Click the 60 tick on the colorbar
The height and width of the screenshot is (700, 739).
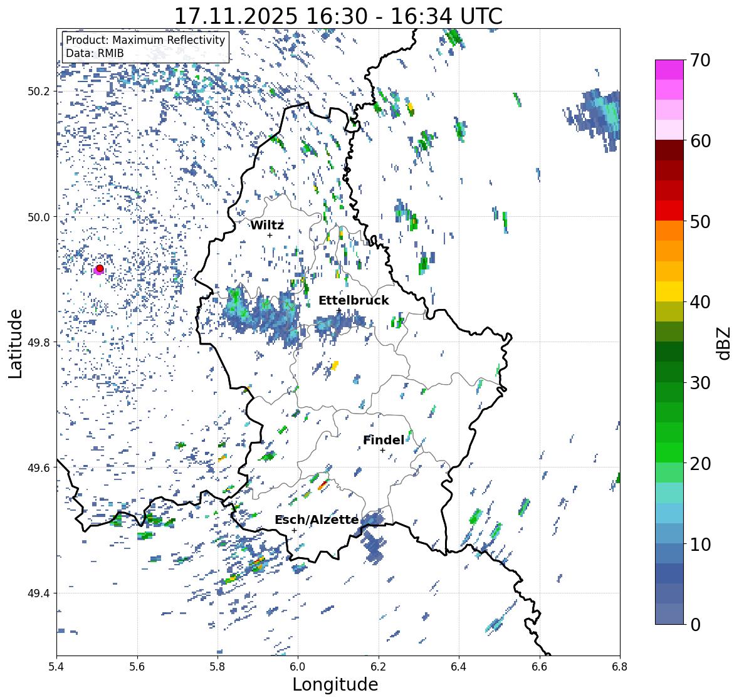700,141
